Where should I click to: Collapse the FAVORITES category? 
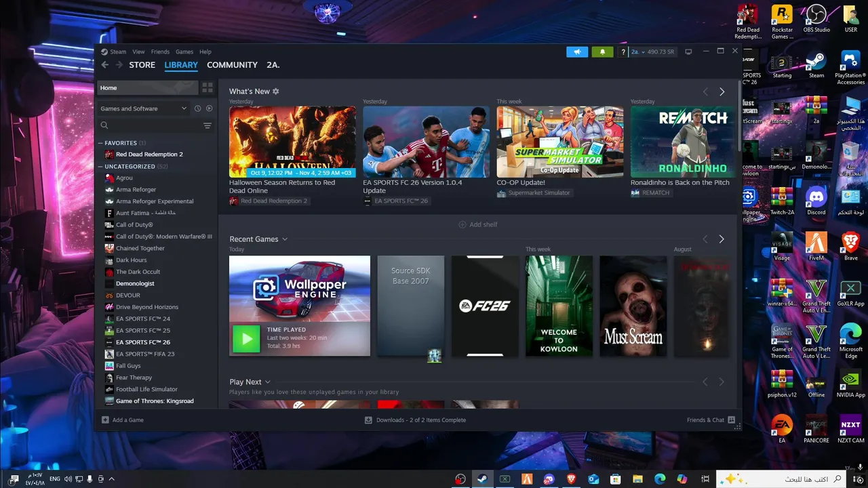[x=100, y=143]
